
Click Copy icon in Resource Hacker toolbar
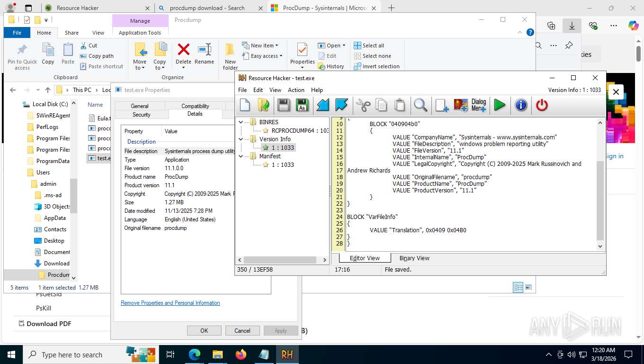pyautogui.click(x=381, y=105)
